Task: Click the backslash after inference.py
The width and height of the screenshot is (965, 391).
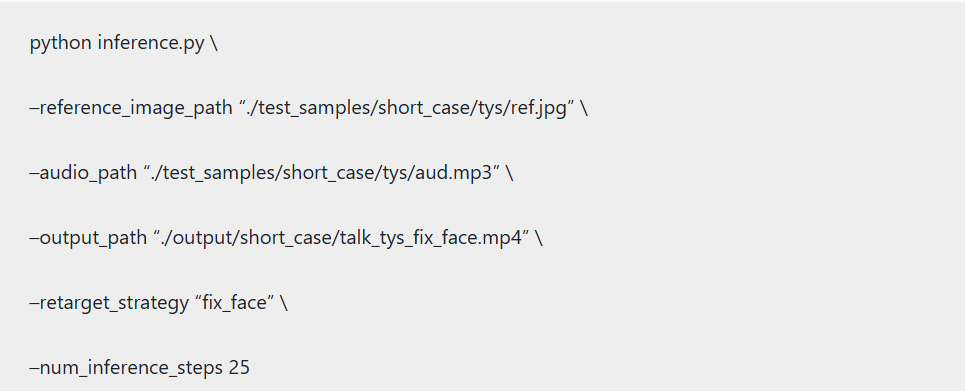Action: pyautogui.click(x=214, y=44)
